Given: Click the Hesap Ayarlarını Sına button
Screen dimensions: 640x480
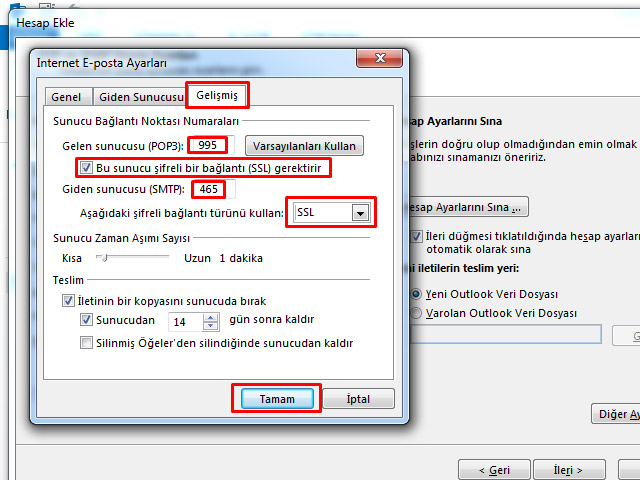Looking at the screenshot, I should pos(463,207).
